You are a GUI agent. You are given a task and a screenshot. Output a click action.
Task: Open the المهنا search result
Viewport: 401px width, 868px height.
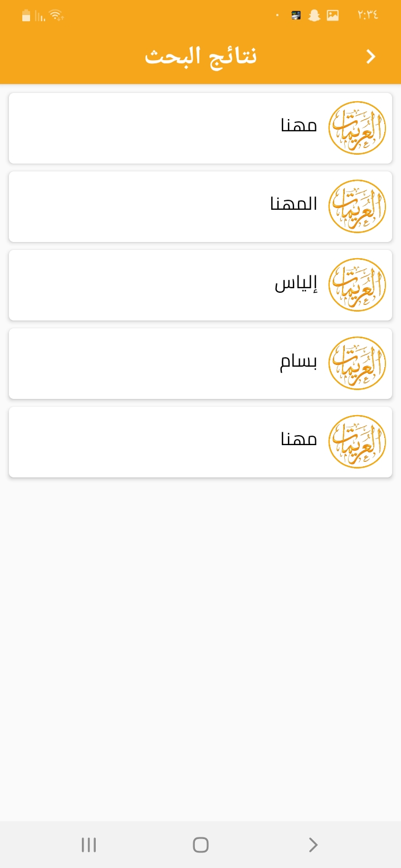200,206
